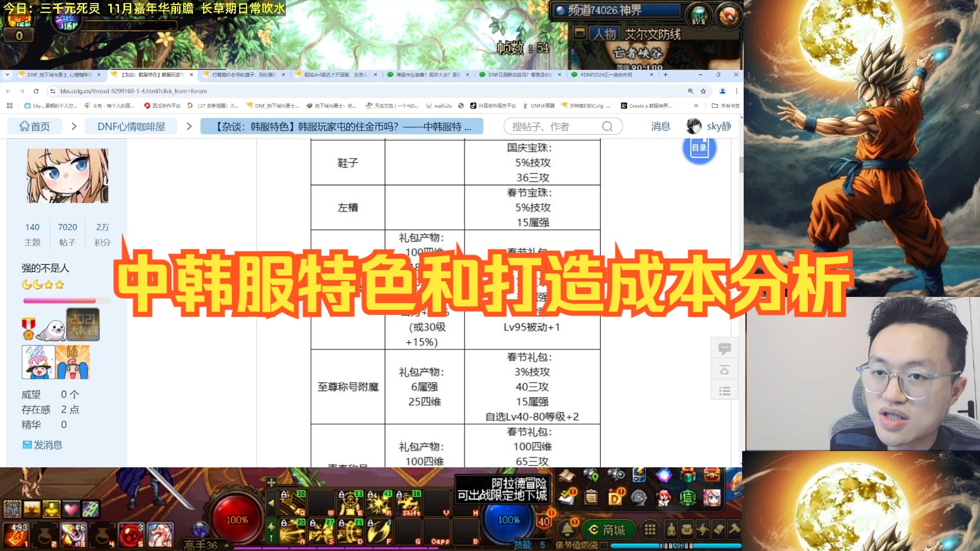Open the DNF计算器 bookmark
980x551 pixels.
[x=538, y=106]
